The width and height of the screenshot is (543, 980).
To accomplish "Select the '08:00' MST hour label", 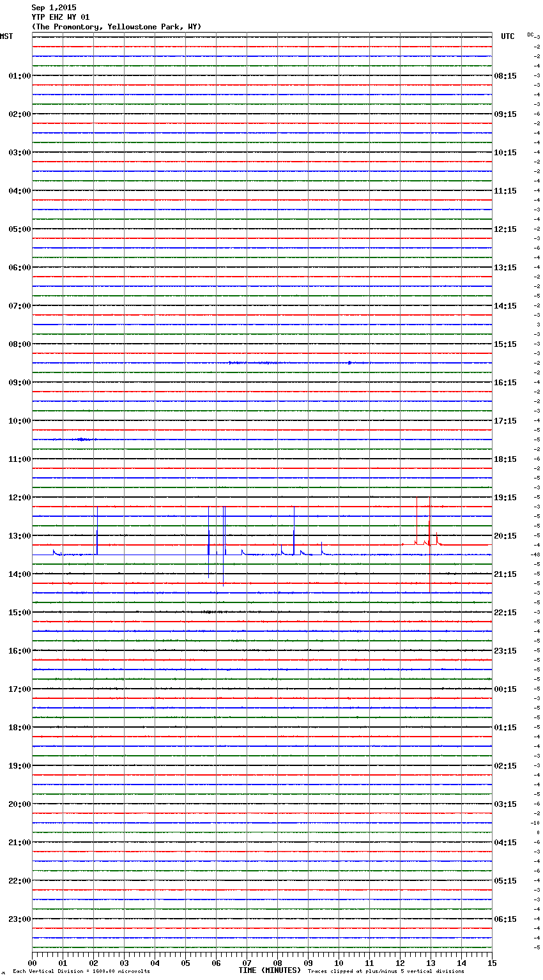I will [20, 344].
